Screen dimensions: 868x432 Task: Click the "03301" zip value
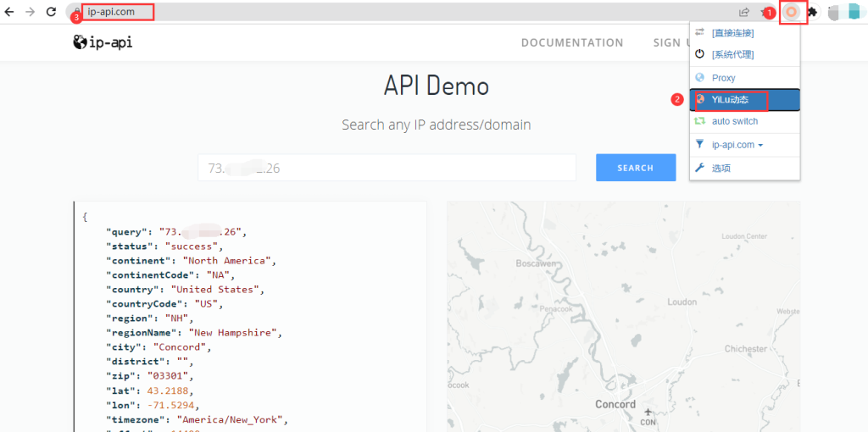(x=168, y=375)
